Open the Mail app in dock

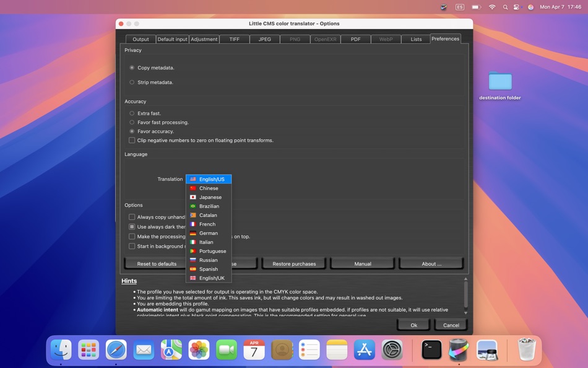tap(144, 349)
